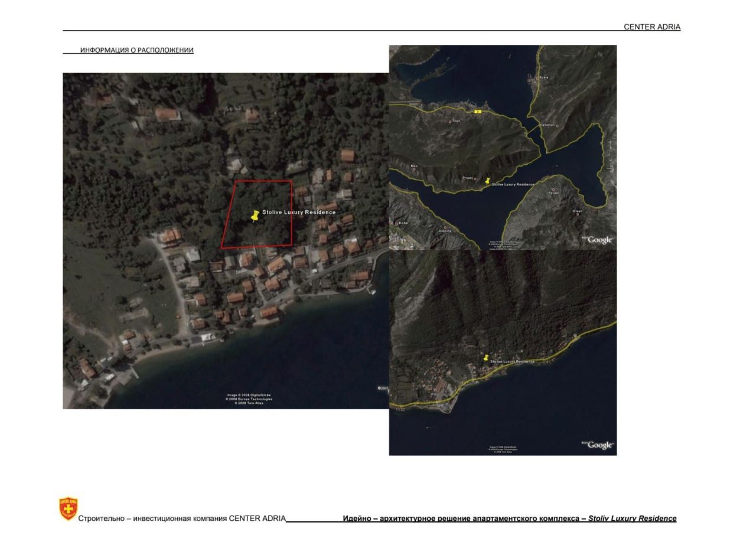756x535 pixels.
Task: Click 'Stolive Luxury Residence' label on bay overview map
Action: (x=513, y=185)
